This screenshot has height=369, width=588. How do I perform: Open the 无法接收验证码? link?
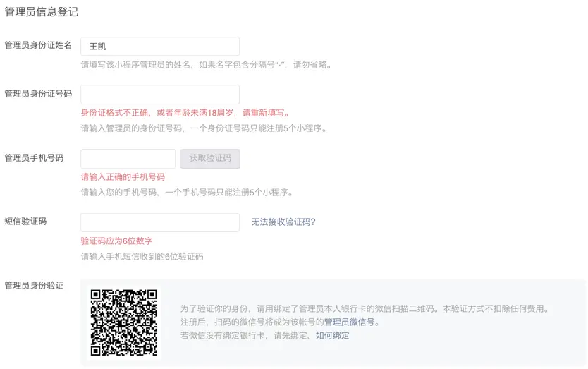283,222
